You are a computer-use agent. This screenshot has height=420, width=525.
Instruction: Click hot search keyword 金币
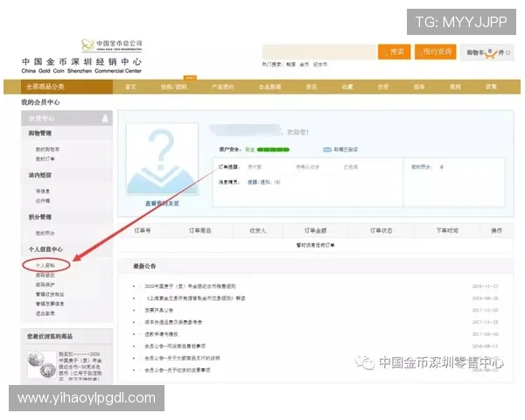(304, 64)
